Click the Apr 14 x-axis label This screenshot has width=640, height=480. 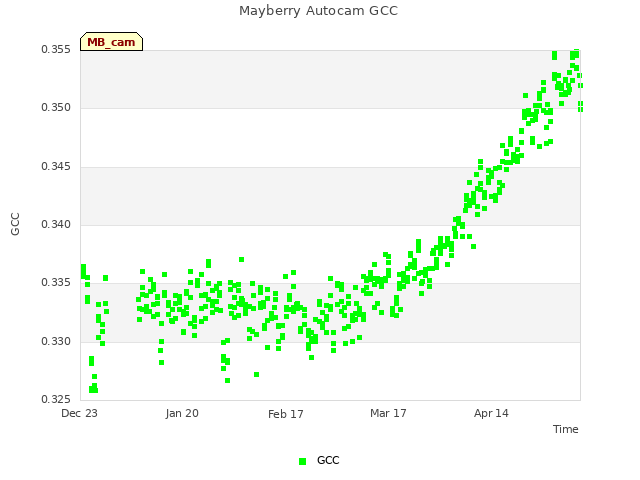[491, 413]
